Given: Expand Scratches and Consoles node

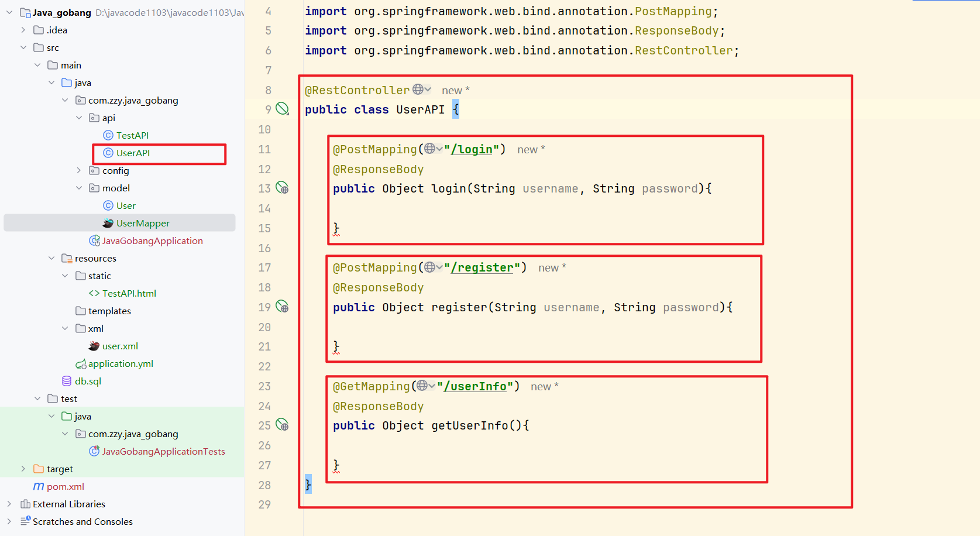Looking at the screenshot, I should [x=9, y=521].
